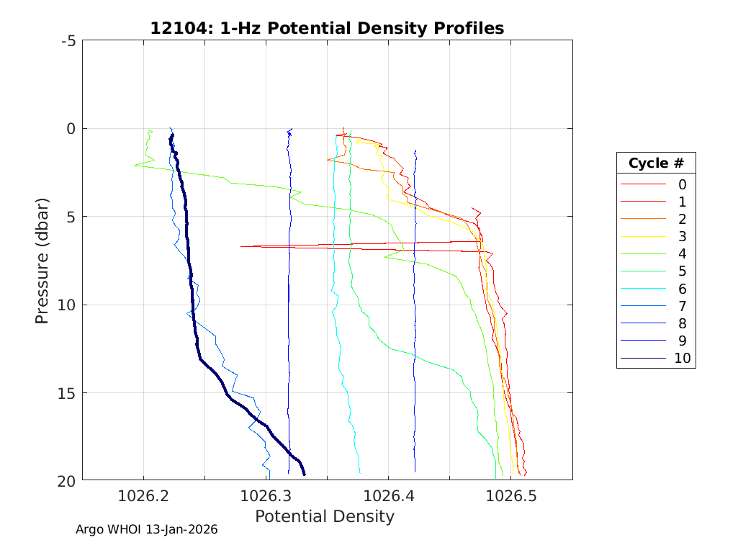Select the 'Cycle #' legend header
Viewport: 756px width, 540px height.
tap(656, 163)
